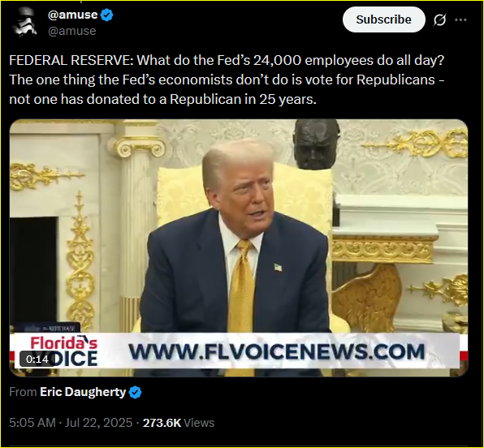Click Eric Daugherty's verified checkmark badge
The image size is (484, 448).
click(x=135, y=393)
